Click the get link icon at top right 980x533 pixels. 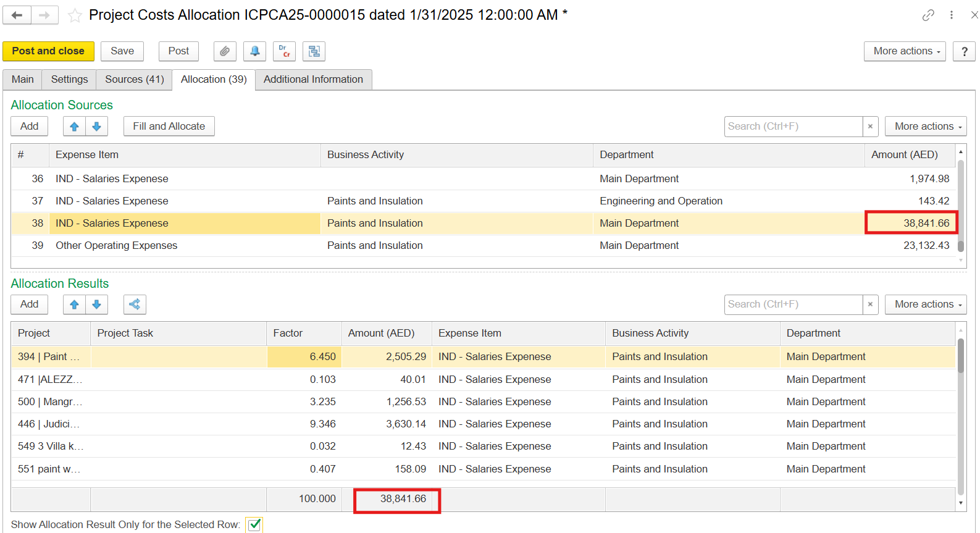[x=928, y=15]
